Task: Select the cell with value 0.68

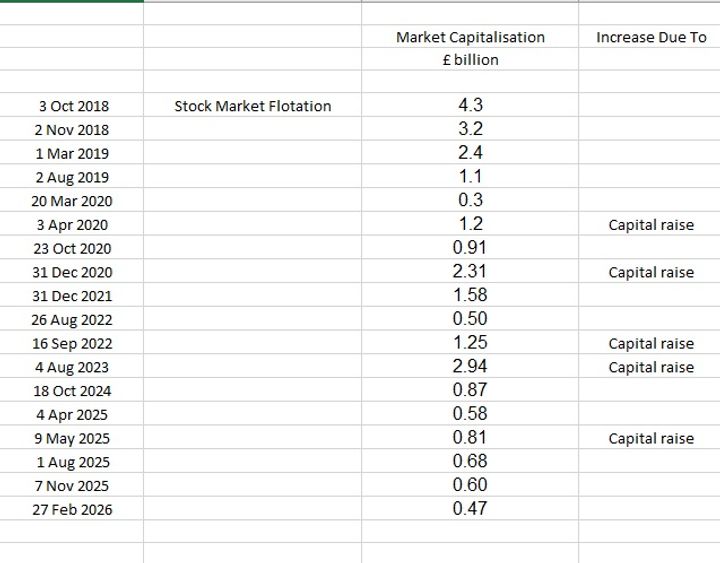Action: tap(470, 461)
